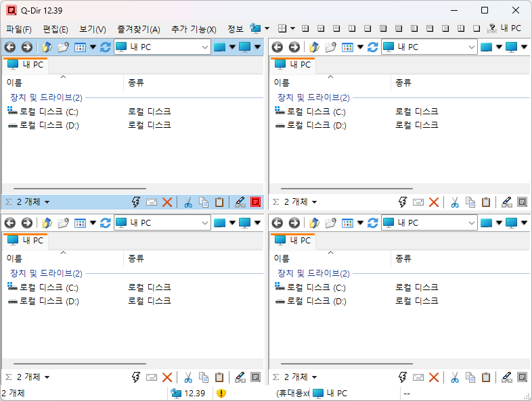Click the red X delete icon in top-left pane
This screenshot has width=532, height=401.
167,202
